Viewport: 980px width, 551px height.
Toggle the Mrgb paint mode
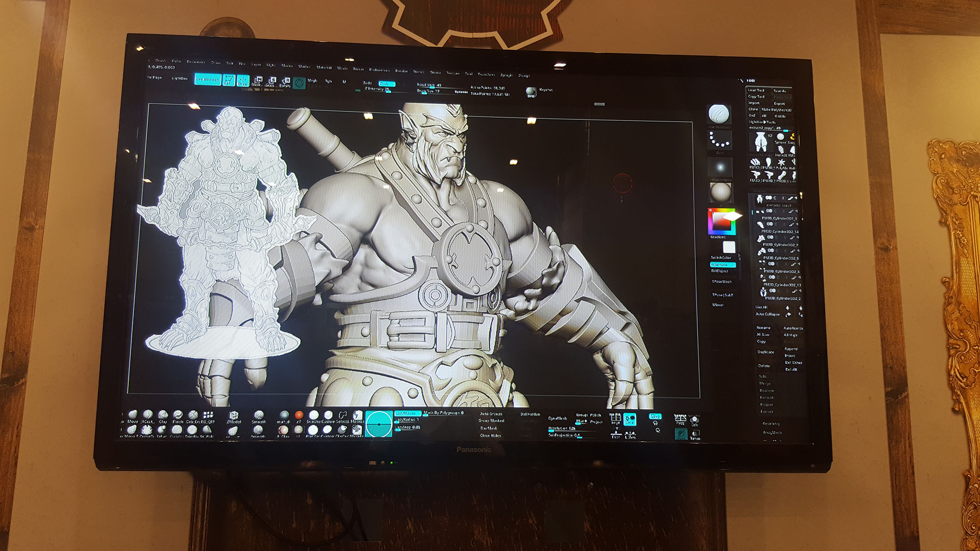tap(312, 81)
